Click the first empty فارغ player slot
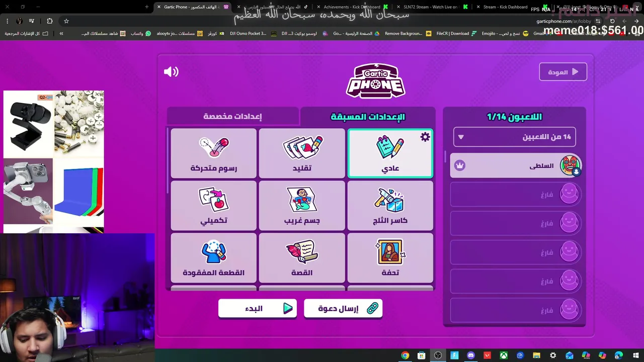Screen dimensions: 644x362 tap(516, 195)
